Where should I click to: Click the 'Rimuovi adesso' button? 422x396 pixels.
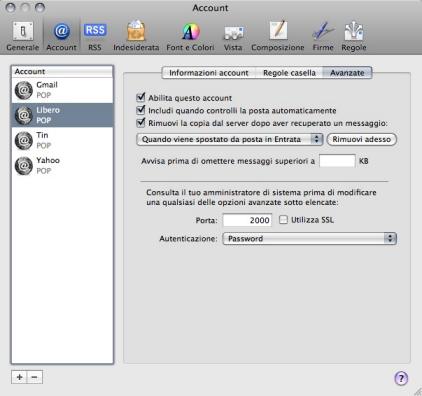[x=362, y=139]
